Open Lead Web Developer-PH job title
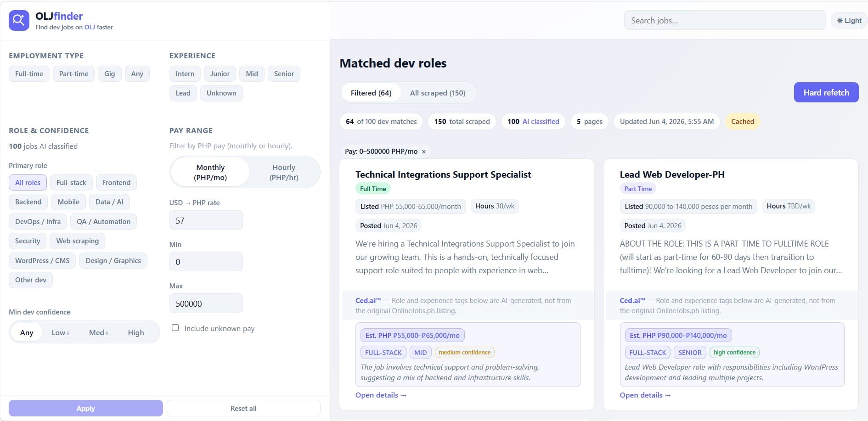 [672, 174]
